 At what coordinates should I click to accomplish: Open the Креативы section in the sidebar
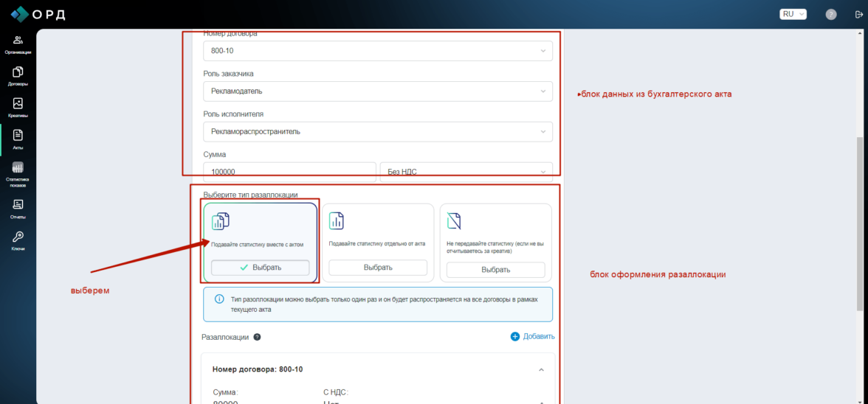(x=18, y=108)
